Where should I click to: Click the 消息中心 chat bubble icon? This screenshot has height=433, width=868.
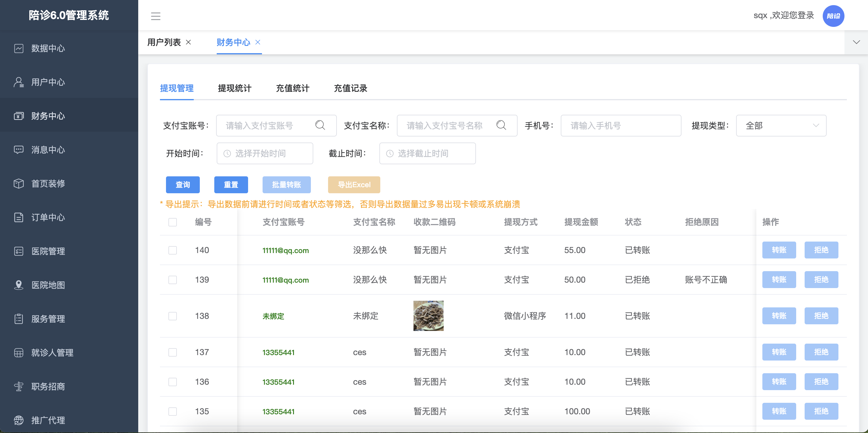(x=18, y=149)
